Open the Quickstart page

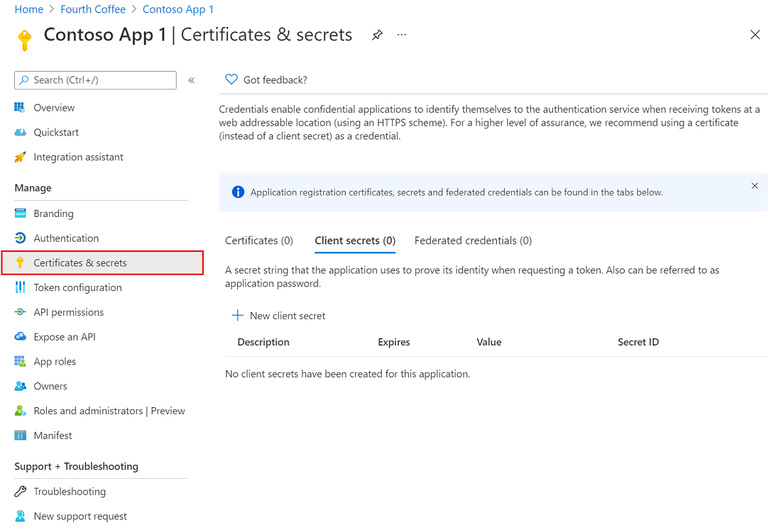(x=53, y=132)
